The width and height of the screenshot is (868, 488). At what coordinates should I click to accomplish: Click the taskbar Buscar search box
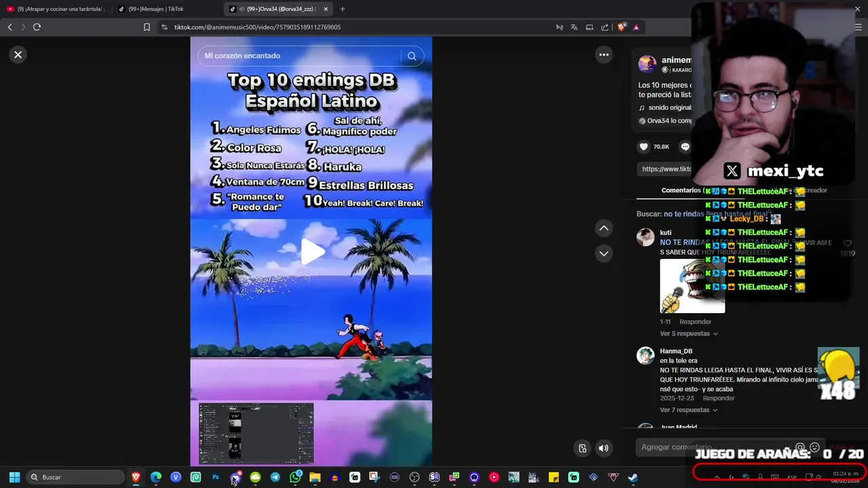(x=75, y=477)
